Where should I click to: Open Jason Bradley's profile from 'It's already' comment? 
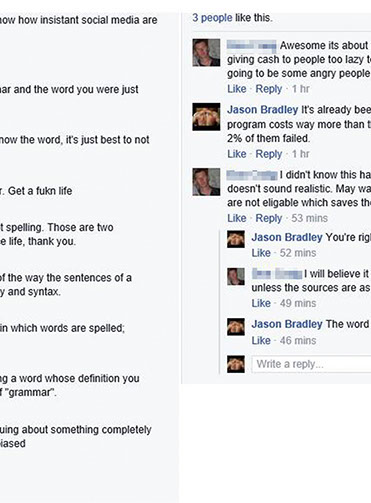(263, 110)
